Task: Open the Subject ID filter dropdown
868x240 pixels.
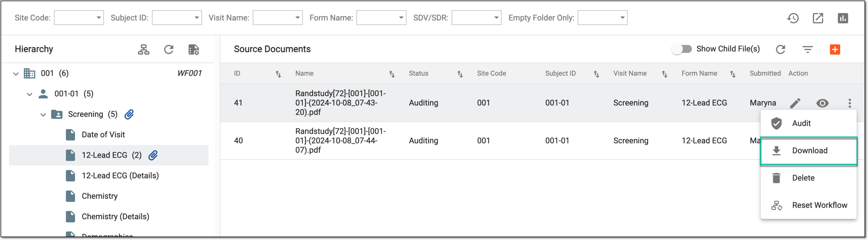Action: pyautogui.click(x=177, y=17)
